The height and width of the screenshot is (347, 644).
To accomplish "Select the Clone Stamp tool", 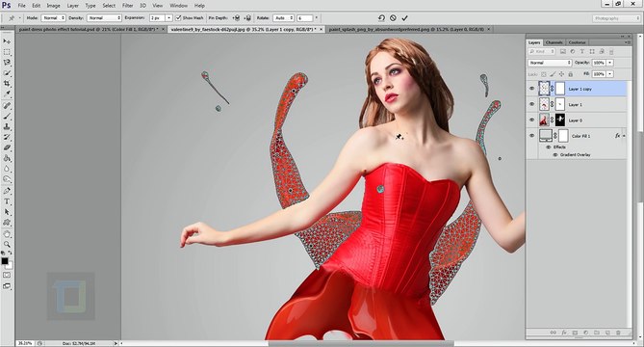I will tap(7, 127).
